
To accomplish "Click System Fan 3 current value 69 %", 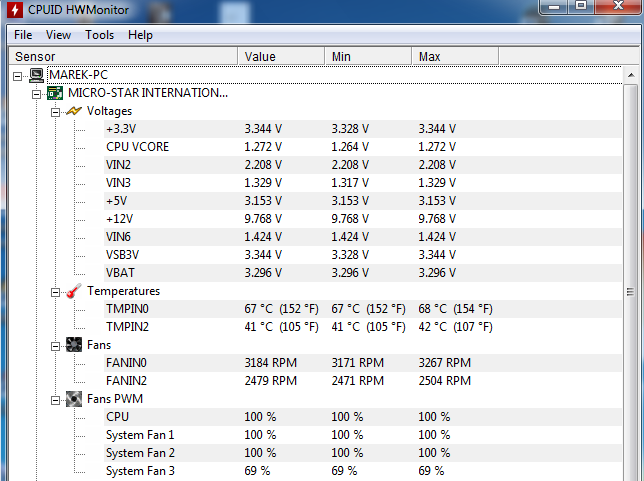I will (257, 471).
